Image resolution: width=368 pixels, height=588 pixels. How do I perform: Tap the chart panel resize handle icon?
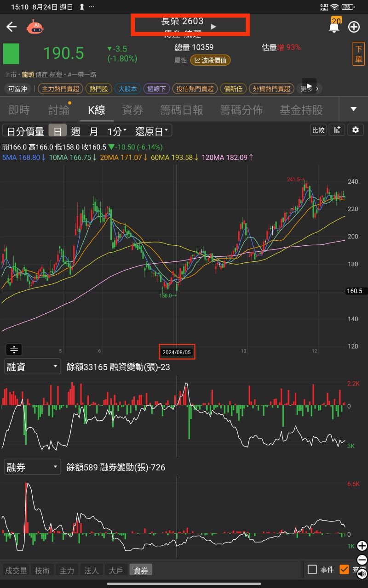tap(14, 350)
